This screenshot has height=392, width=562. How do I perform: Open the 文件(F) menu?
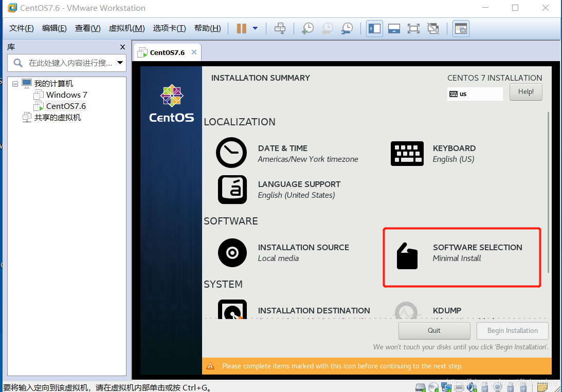pos(21,28)
